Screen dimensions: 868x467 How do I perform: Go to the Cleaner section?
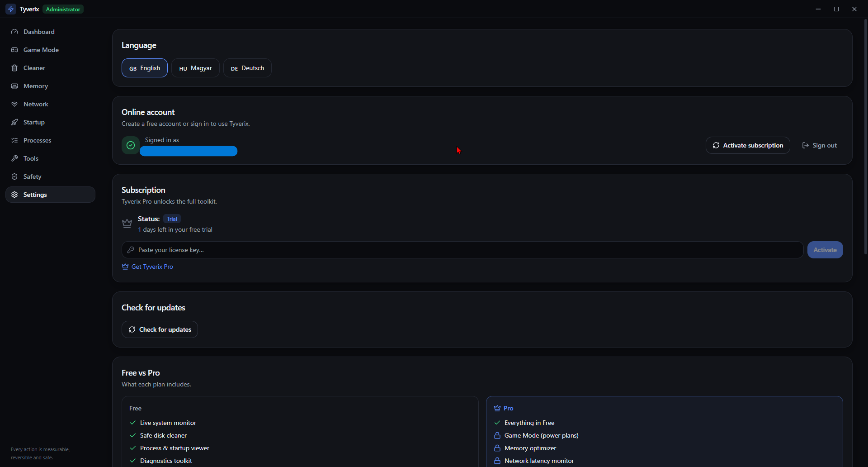tap(50, 68)
